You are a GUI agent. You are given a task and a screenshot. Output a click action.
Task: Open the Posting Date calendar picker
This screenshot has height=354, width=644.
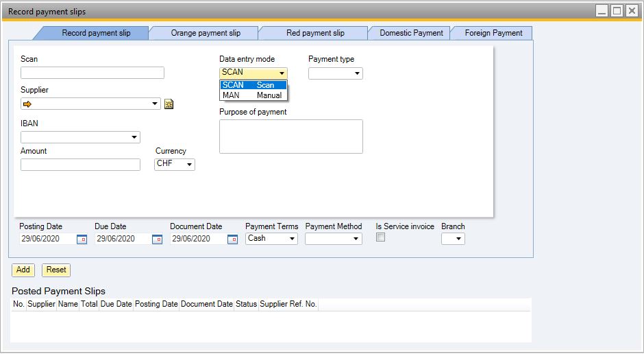[82, 239]
